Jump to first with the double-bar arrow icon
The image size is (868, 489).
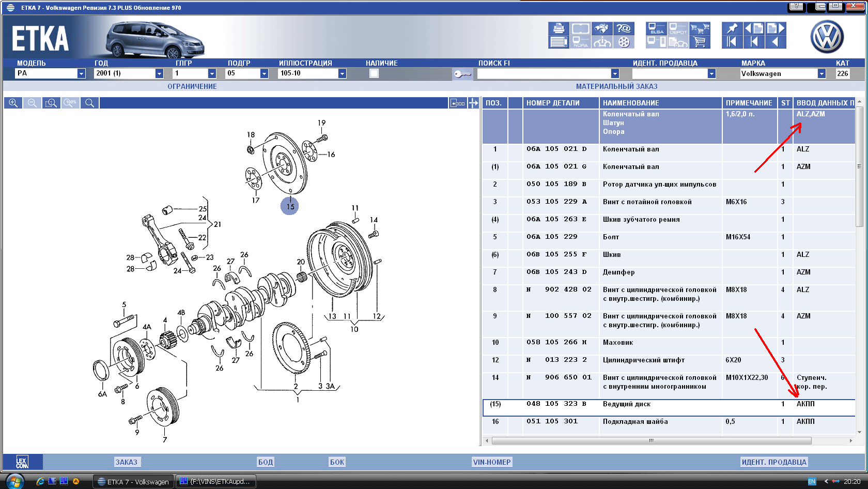coord(732,42)
